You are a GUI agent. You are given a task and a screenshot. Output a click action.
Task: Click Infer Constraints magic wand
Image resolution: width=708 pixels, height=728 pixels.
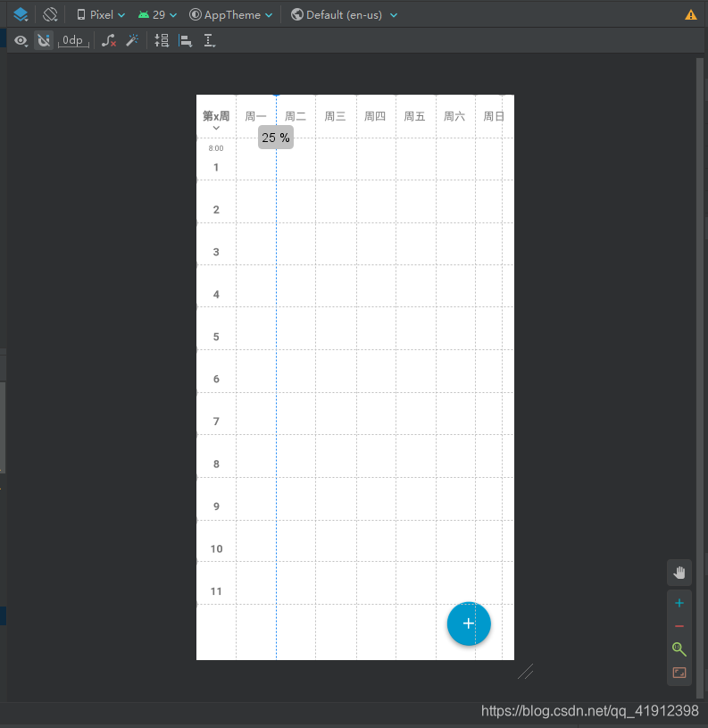click(x=132, y=41)
